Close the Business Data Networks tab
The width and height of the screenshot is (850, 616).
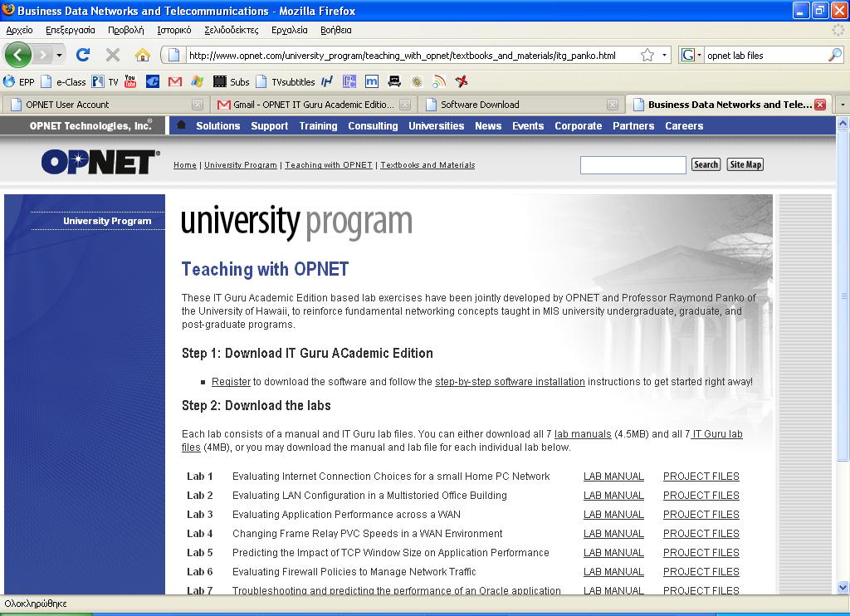pos(820,105)
